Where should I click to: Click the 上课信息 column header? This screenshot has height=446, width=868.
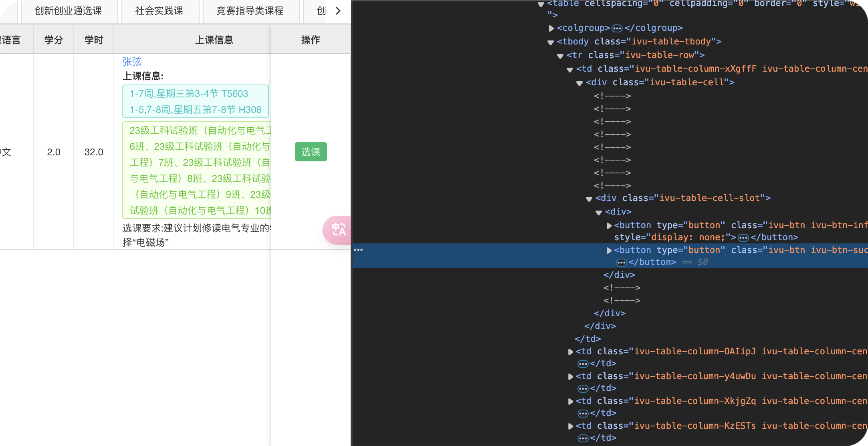coord(214,40)
